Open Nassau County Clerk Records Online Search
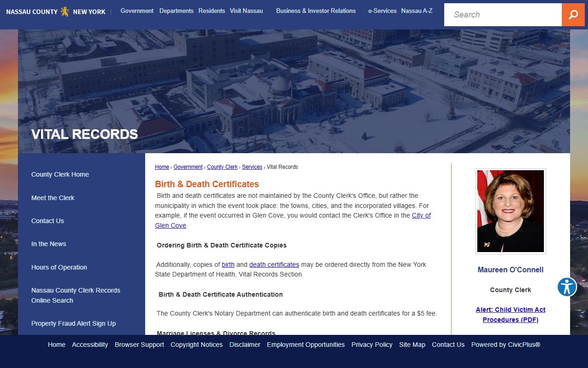This screenshot has height=368, width=588. (x=76, y=295)
